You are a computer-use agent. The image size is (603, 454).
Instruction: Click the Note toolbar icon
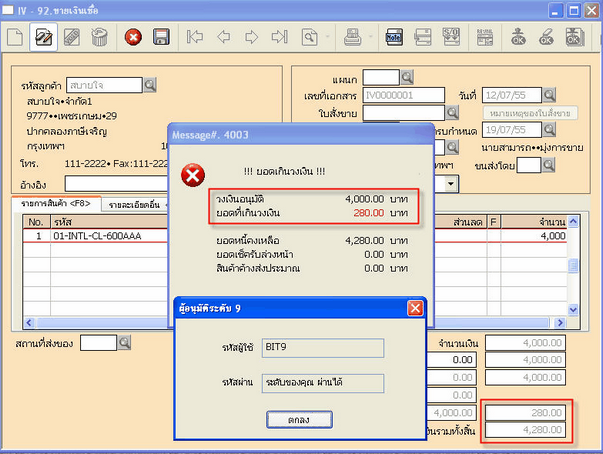[x=395, y=38]
